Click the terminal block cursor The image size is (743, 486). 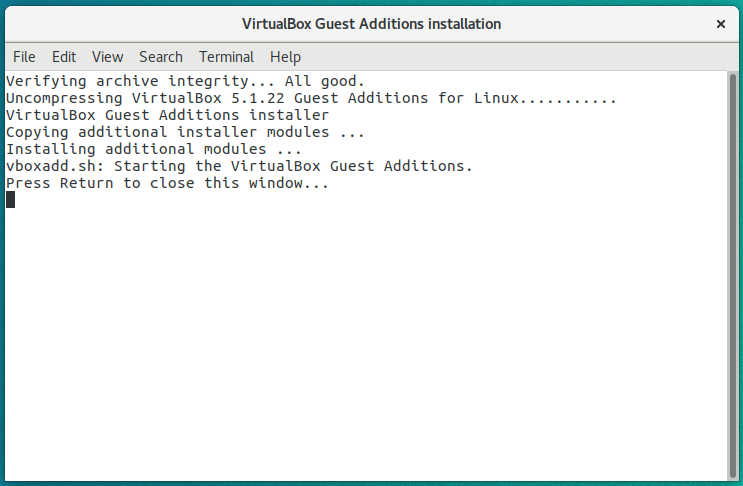pyautogui.click(x=10, y=199)
